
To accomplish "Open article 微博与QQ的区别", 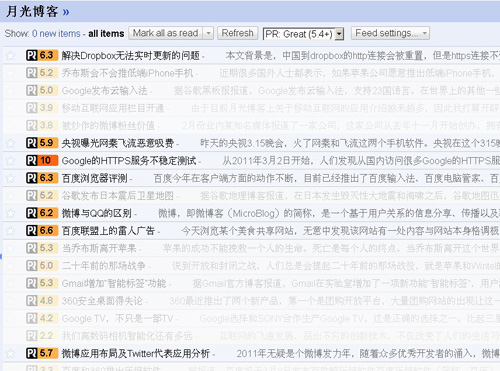I will pyautogui.click(x=97, y=213).
